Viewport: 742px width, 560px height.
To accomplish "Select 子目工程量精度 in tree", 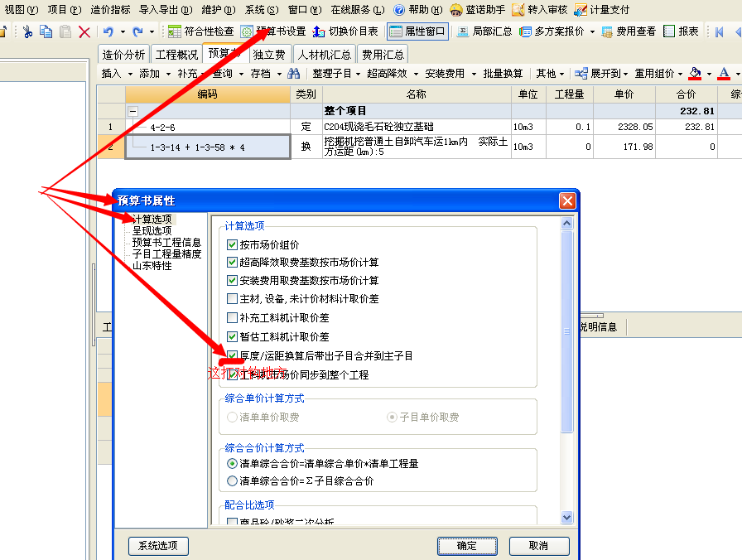I will (x=166, y=253).
